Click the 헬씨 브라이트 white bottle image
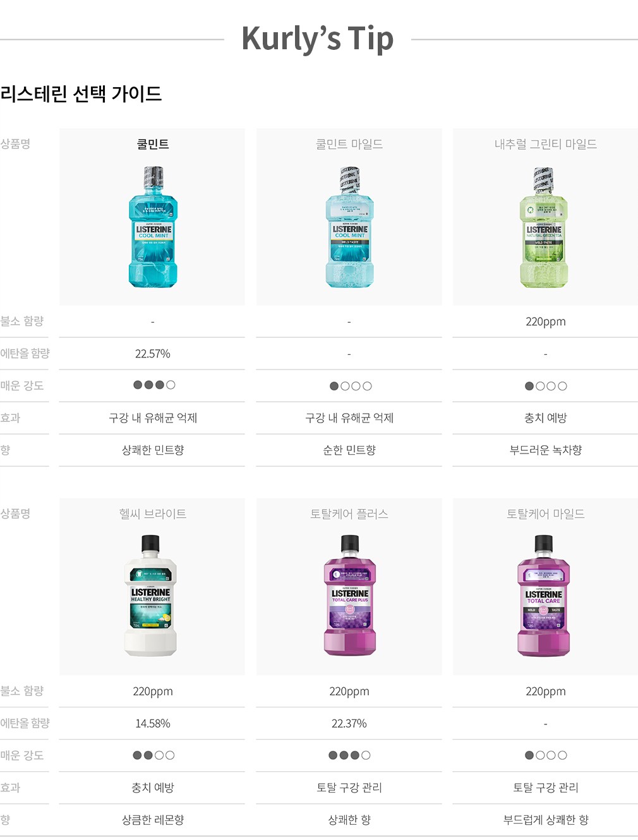 [x=151, y=596]
